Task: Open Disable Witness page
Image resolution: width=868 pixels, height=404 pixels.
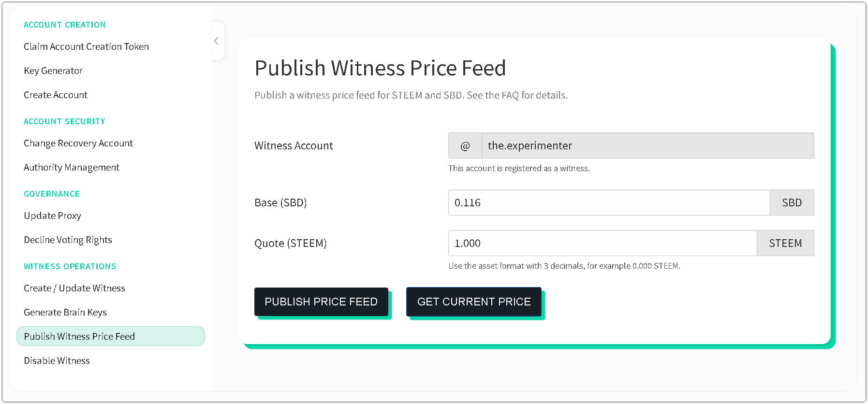Action: 57,361
